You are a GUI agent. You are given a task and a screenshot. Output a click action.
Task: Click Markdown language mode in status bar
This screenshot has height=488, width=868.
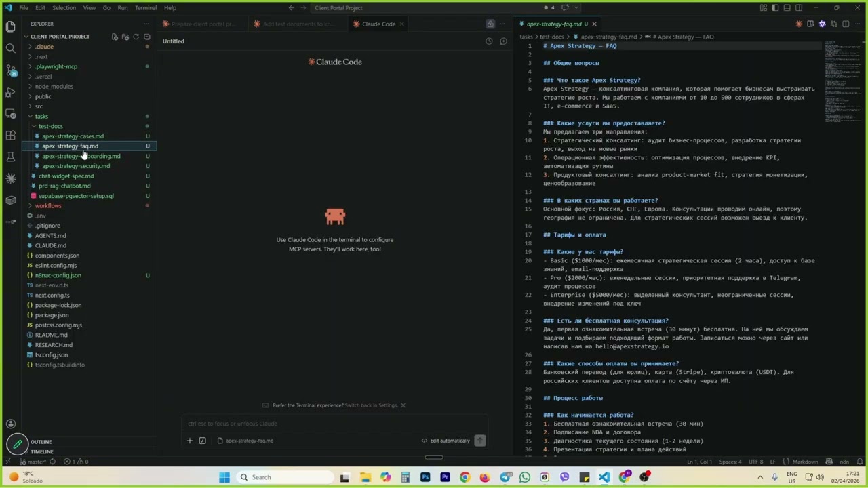(804, 462)
